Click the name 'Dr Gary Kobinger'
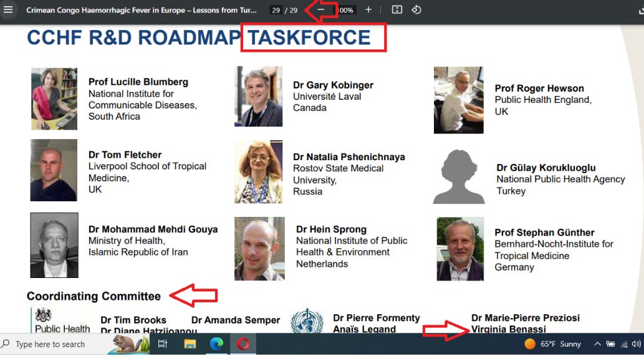The width and height of the screenshot is (644, 359). click(333, 85)
